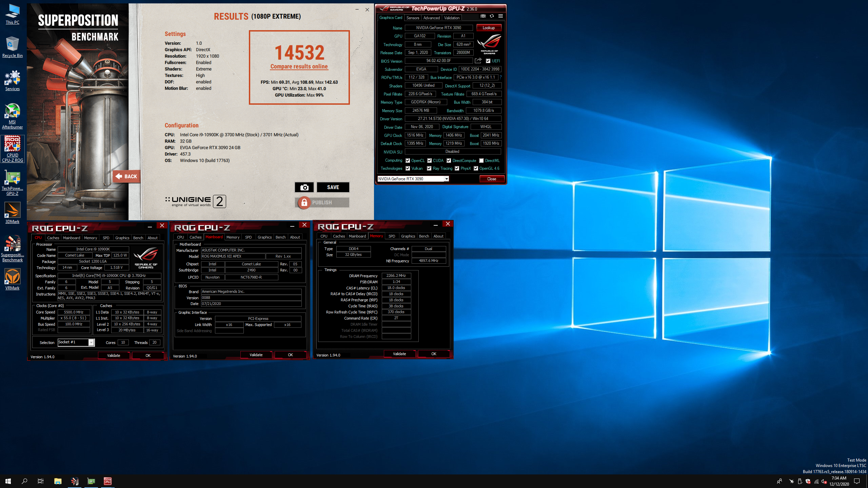Screen dimensions: 868x488
Task: Click Compare results online link
Action: point(299,66)
